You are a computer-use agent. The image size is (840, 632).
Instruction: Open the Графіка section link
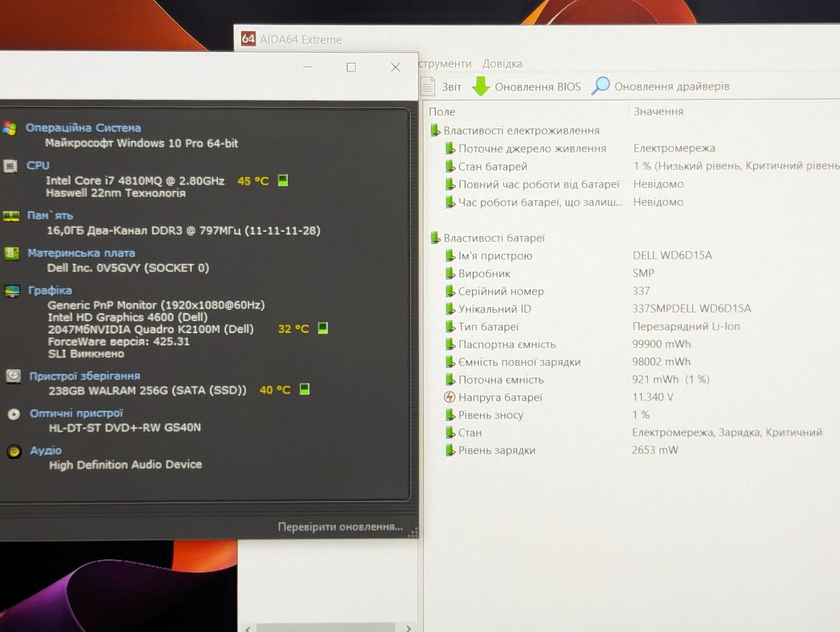point(50,290)
